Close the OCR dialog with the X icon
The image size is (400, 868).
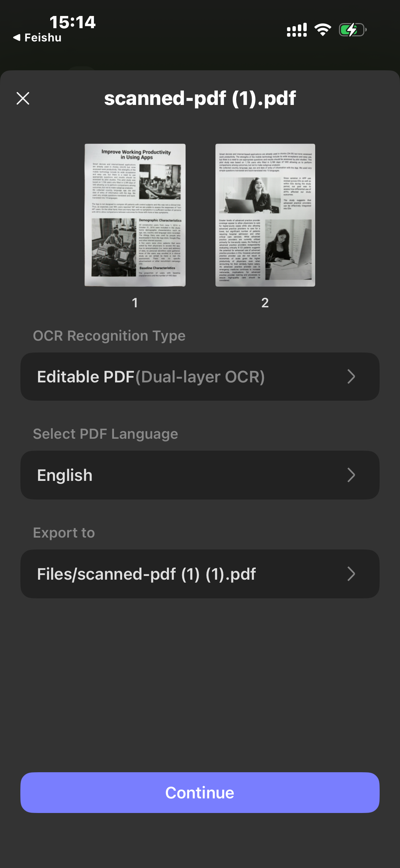pyautogui.click(x=23, y=98)
